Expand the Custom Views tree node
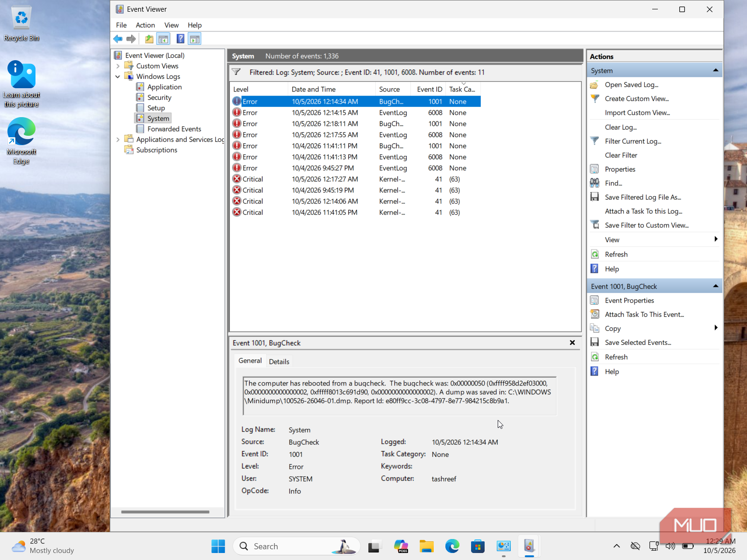This screenshot has height=560, width=747. point(118,66)
